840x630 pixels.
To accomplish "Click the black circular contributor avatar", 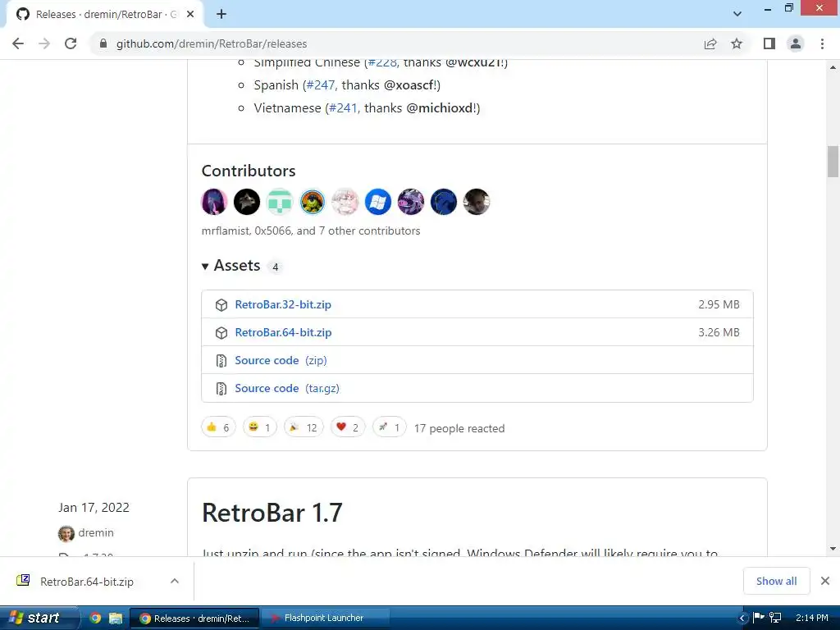I will [x=247, y=202].
